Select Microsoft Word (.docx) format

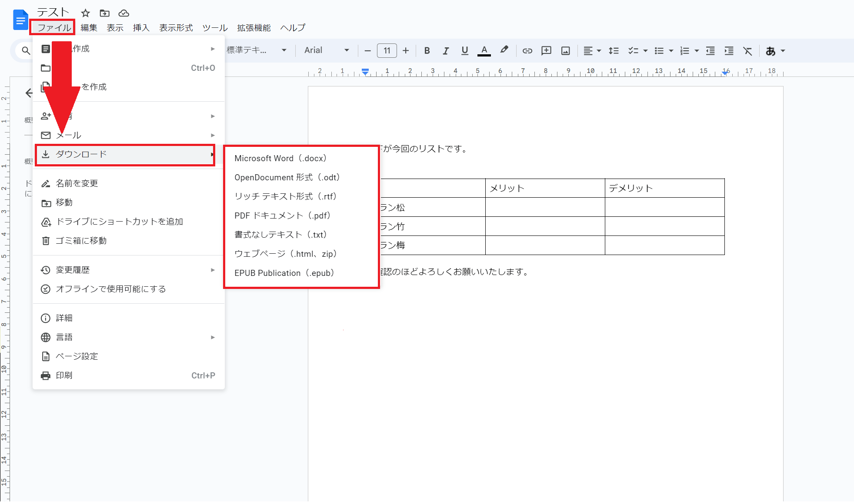[x=280, y=158]
